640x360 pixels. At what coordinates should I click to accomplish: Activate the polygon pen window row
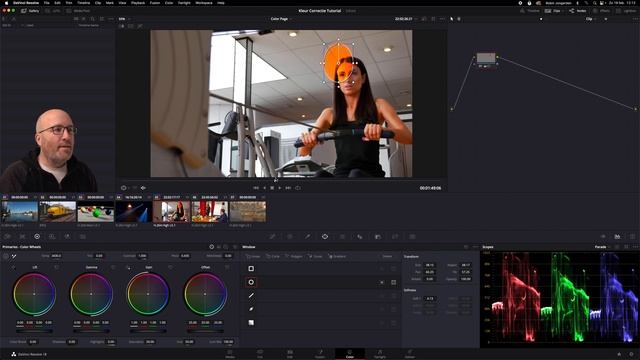[x=321, y=296]
